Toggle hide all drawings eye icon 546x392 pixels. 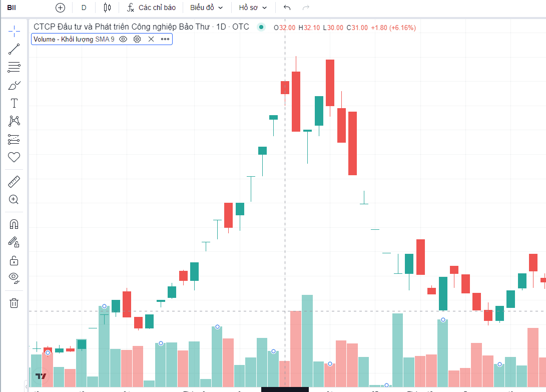(14, 278)
